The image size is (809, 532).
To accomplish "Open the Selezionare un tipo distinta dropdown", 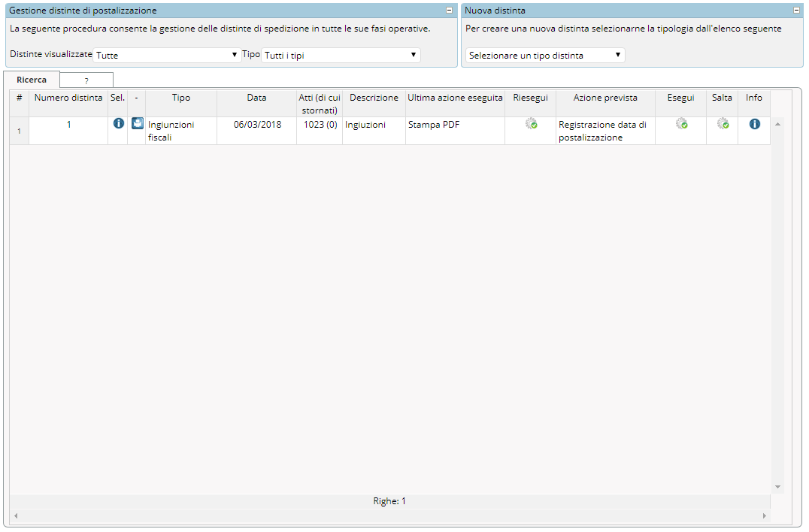I will pos(545,55).
